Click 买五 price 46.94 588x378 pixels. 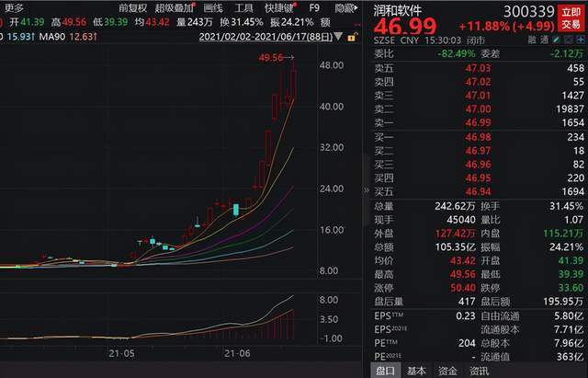[x=478, y=192]
